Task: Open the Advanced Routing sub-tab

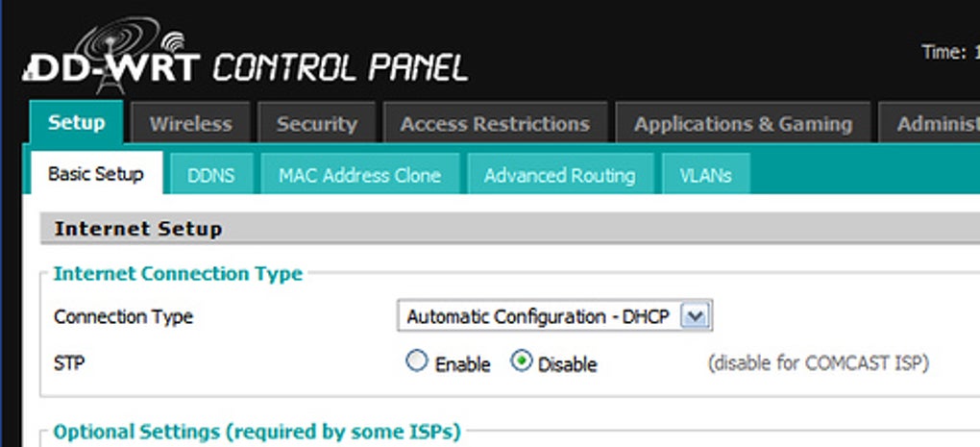Action: click(x=560, y=174)
